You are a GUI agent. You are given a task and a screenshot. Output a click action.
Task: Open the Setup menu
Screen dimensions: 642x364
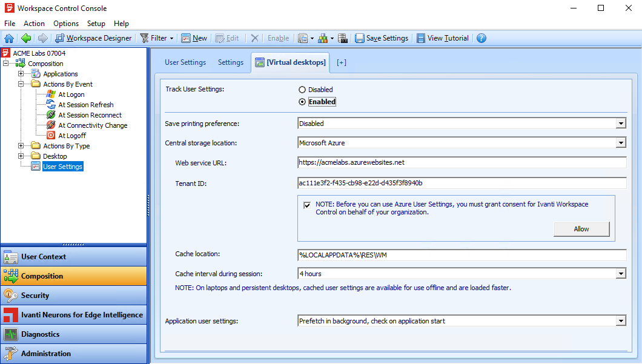(x=96, y=24)
